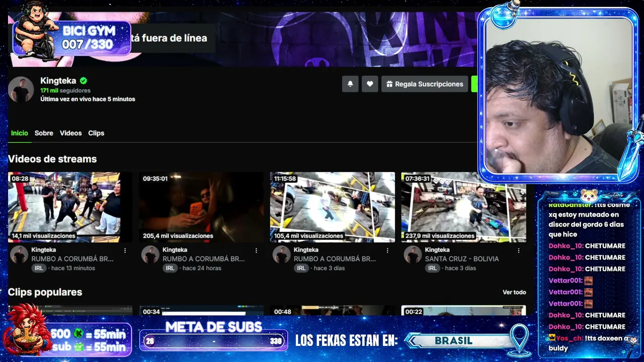Viewport: 644px width, 362px height.
Task: Click the channel avatar under the Santa Cruz video
Action: [413, 254]
